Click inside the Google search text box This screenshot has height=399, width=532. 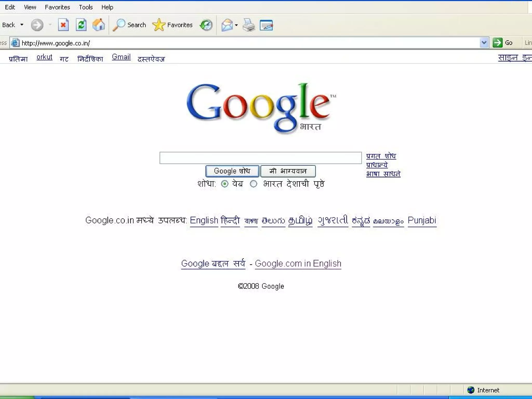pos(260,158)
